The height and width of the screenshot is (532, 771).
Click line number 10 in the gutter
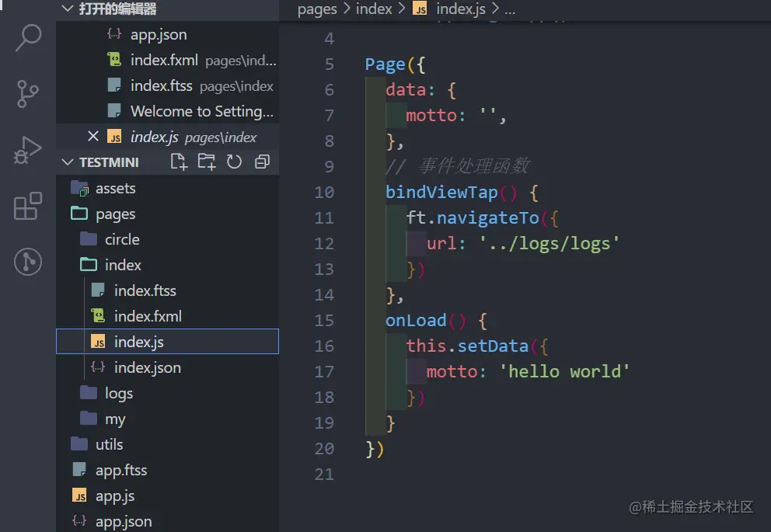click(x=324, y=192)
